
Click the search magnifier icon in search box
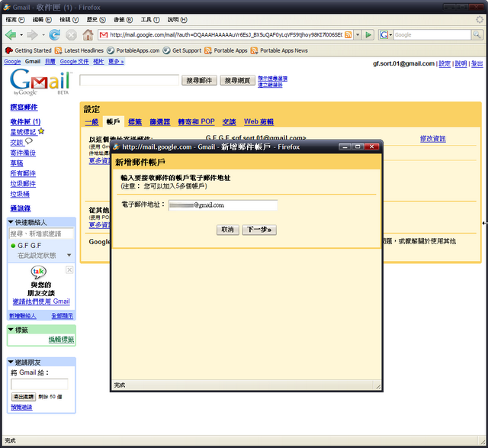click(x=477, y=34)
